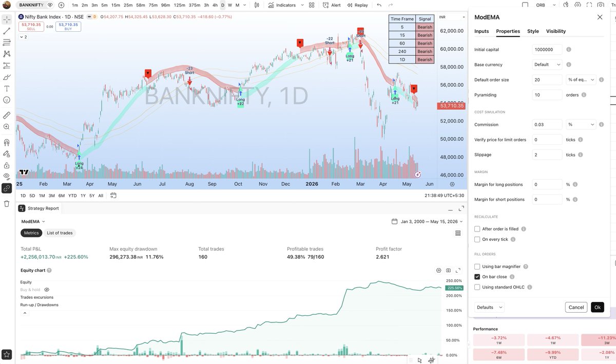616x364 pixels.
Task: Toggle Buy & hold visibility eye
Action: pyautogui.click(x=47, y=290)
